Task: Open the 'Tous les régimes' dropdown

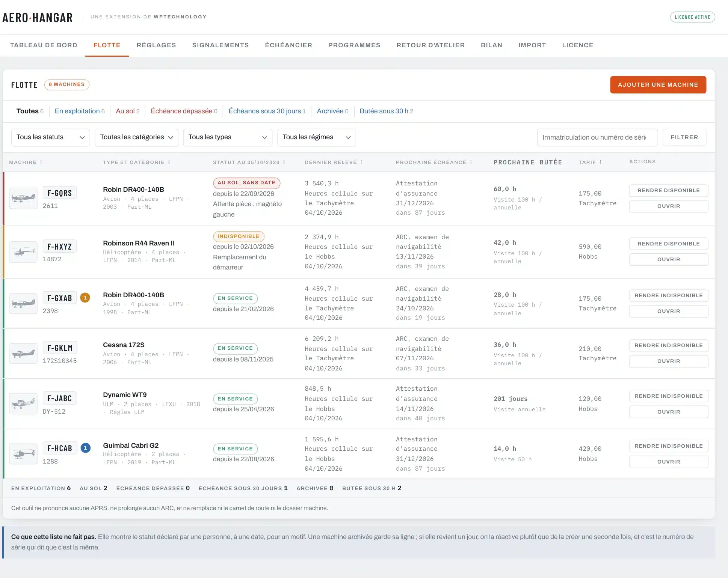Action: pyautogui.click(x=316, y=137)
